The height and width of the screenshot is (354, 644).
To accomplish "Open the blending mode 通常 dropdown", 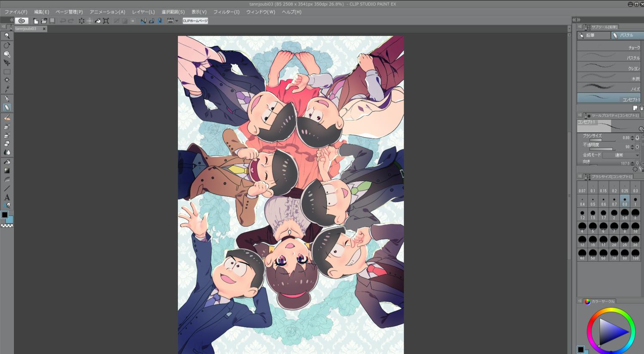I will point(621,155).
